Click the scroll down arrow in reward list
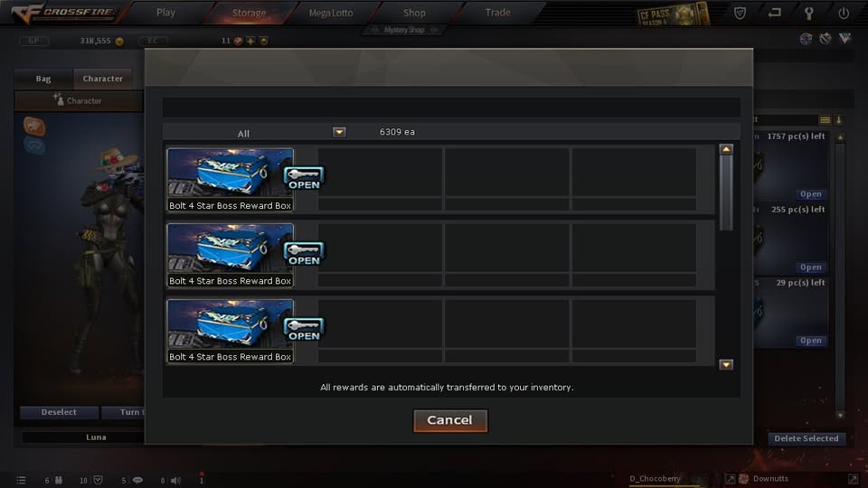Screen dimensions: 868x488 726,364
